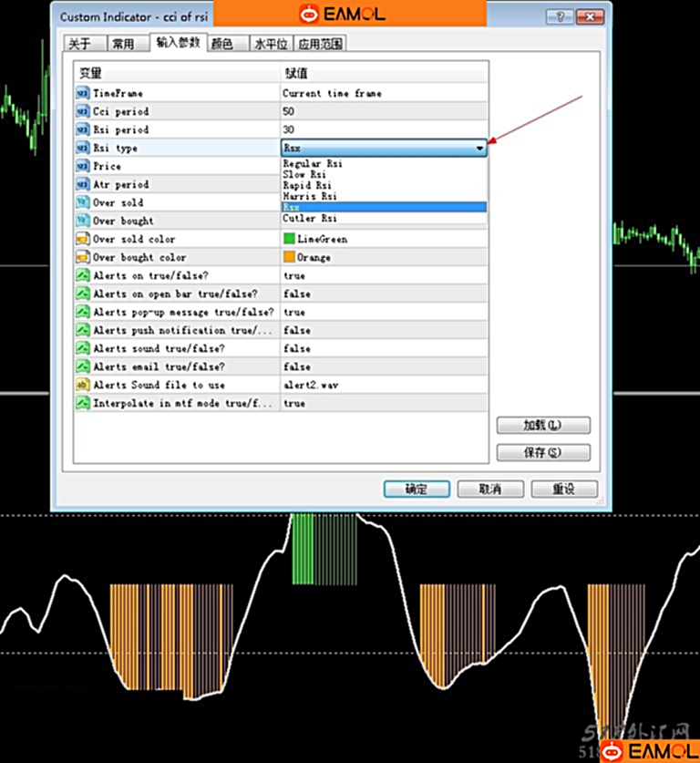700x763 pixels.
Task: Click the Over bought parameter icon
Action: 82,221
